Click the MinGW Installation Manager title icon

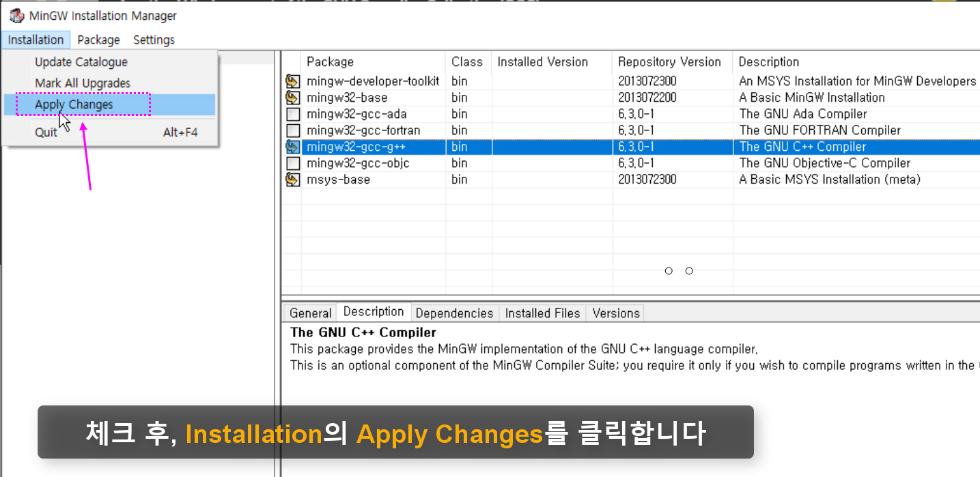tap(16, 16)
